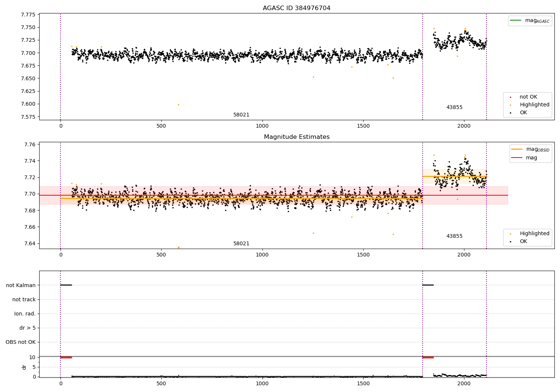The width and height of the screenshot is (560, 392).
Task: Click the 'OBS not OK' y-axis label
Action: coord(21,342)
